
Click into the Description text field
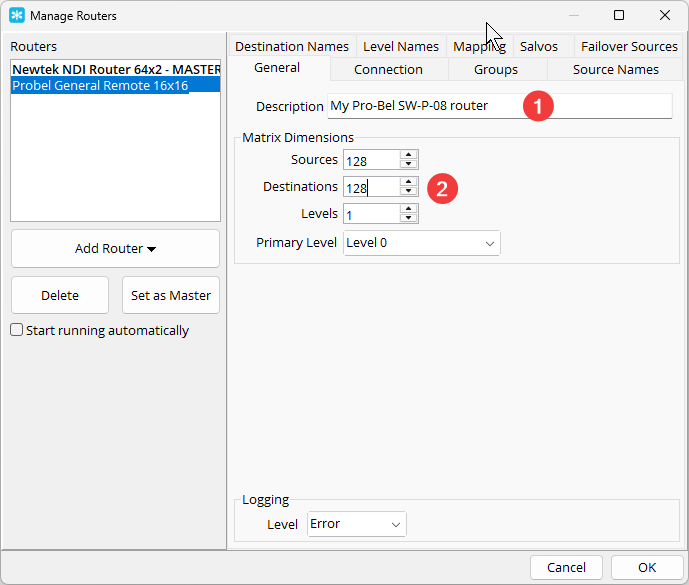pos(500,106)
